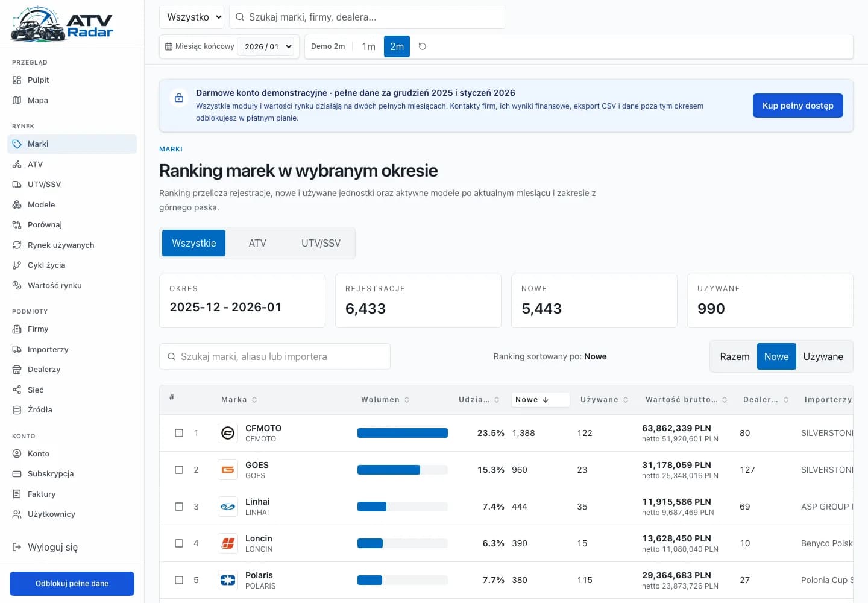
Task: Open Rynek używanych icon
Action: coord(17,245)
